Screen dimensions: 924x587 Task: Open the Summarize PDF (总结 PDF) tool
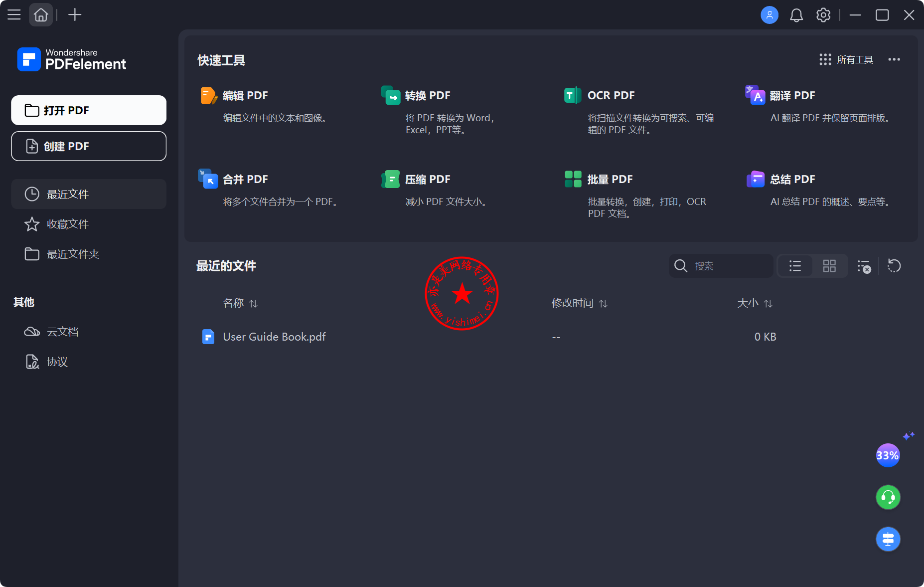(792, 180)
